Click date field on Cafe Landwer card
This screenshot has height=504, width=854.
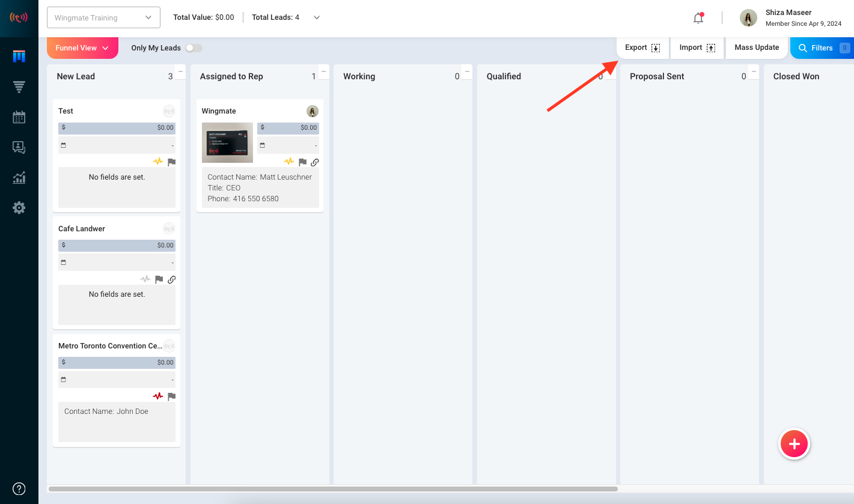[117, 263]
